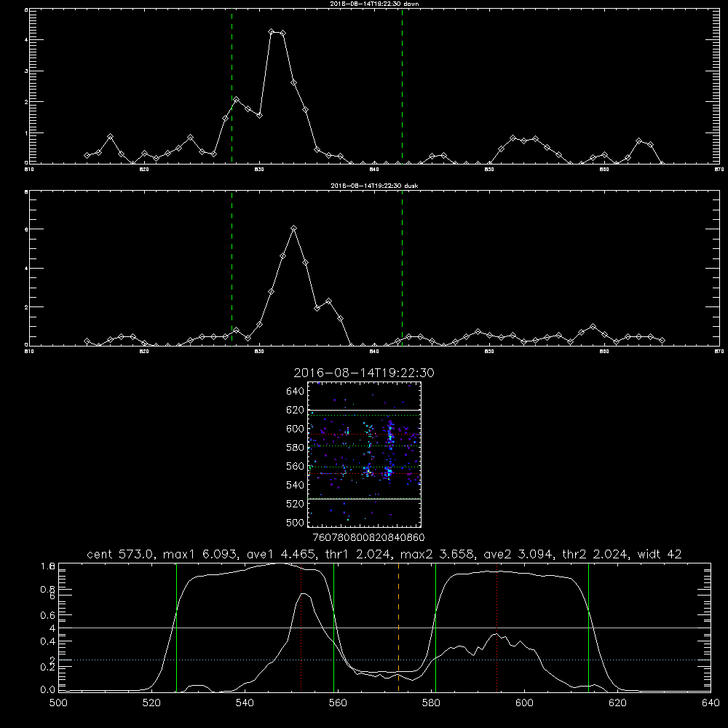The width and height of the screenshot is (728, 728).
Task: Click the green vertical line near 525 in the bottom plot
Action: pos(176,628)
